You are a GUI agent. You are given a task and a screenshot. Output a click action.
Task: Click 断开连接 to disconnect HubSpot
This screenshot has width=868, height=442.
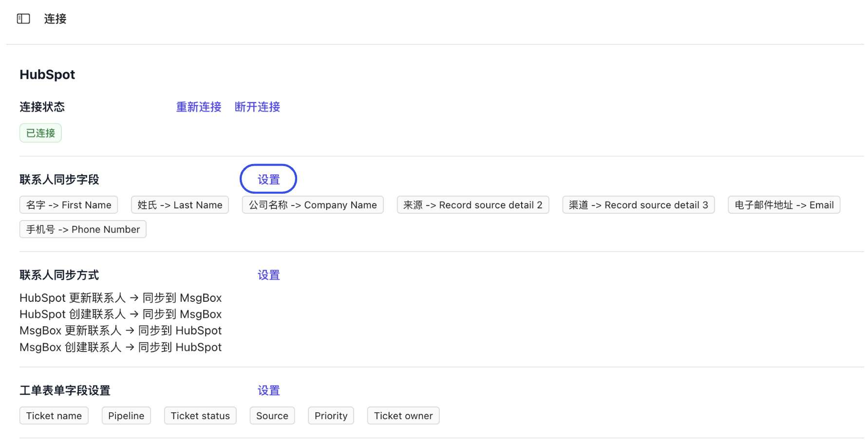tap(257, 107)
